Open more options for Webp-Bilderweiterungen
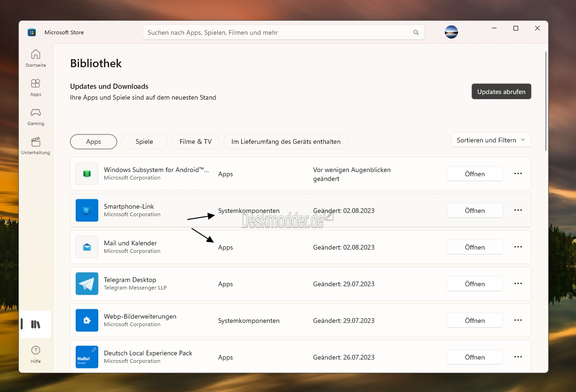Image resolution: width=576 pixels, height=392 pixels. click(x=518, y=321)
